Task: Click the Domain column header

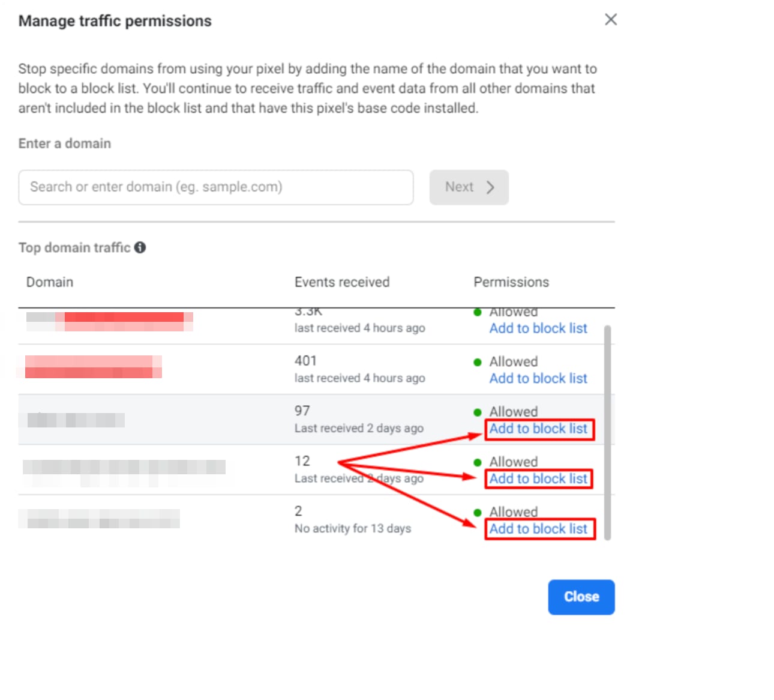Action: click(x=50, y=282)
